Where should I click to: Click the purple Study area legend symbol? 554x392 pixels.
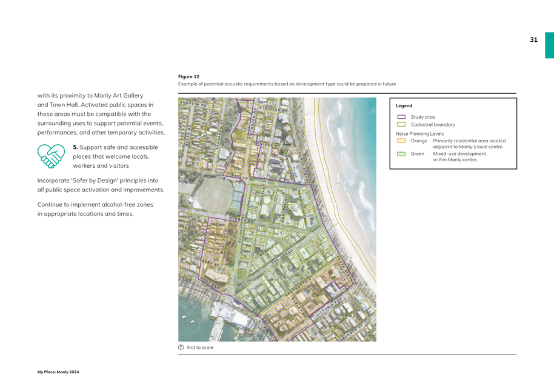coord(401,117)
